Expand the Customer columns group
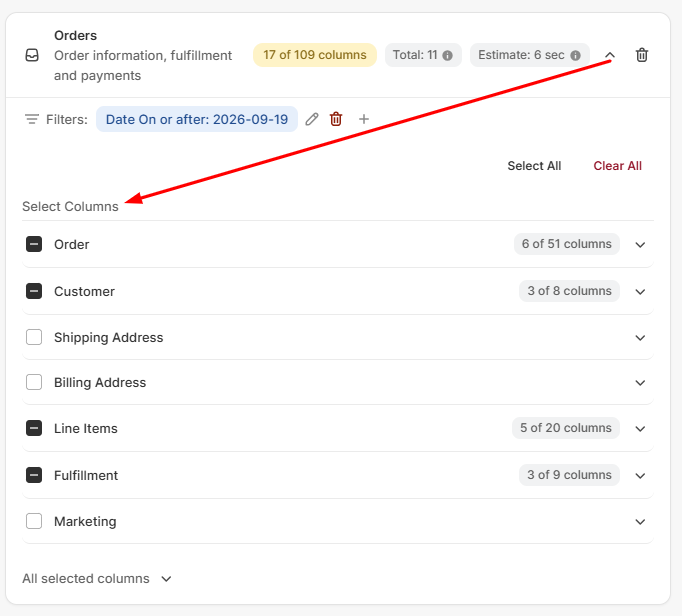 pos(640,291)
